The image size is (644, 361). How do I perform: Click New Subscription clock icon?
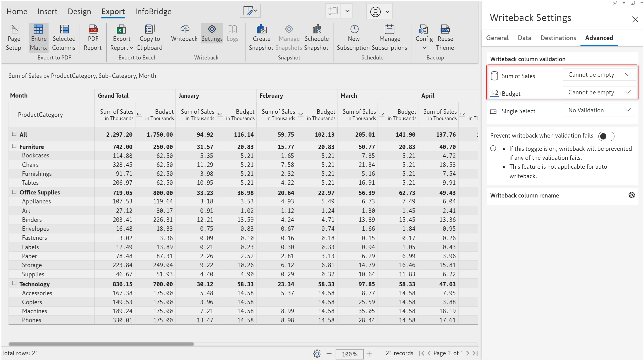354,29
